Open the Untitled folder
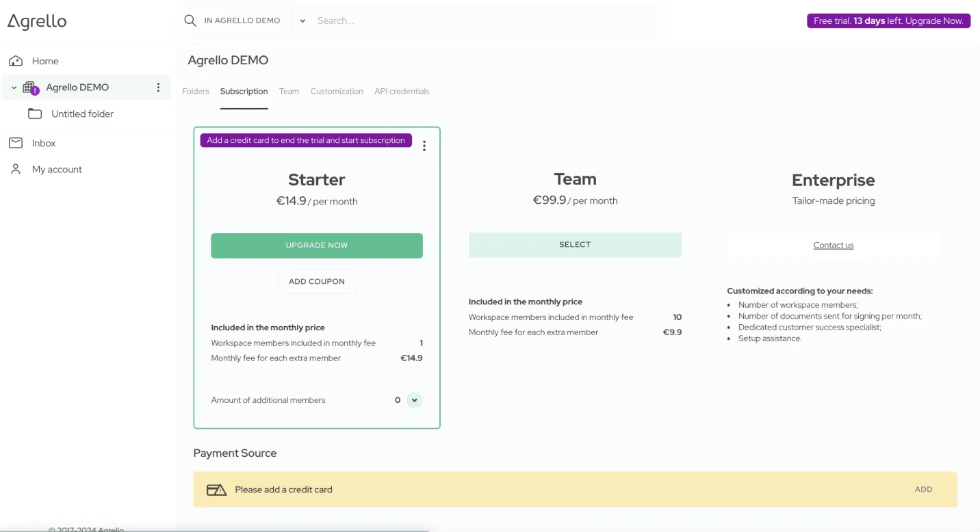Screen dimensions: 980x532 coord(81,114)
